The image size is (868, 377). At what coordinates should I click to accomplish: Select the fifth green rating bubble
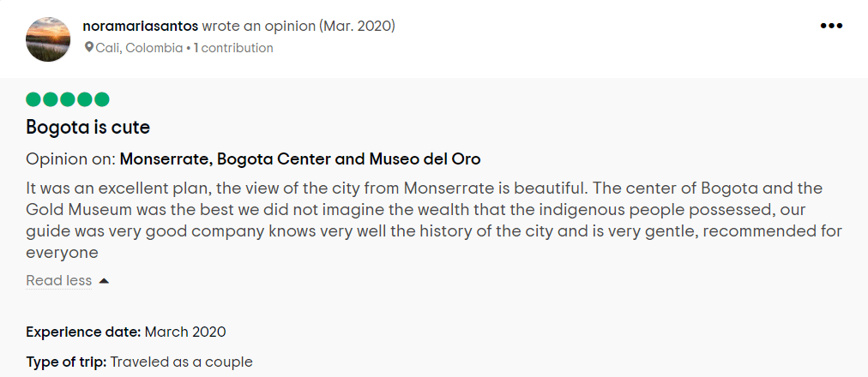pos(102,99)
